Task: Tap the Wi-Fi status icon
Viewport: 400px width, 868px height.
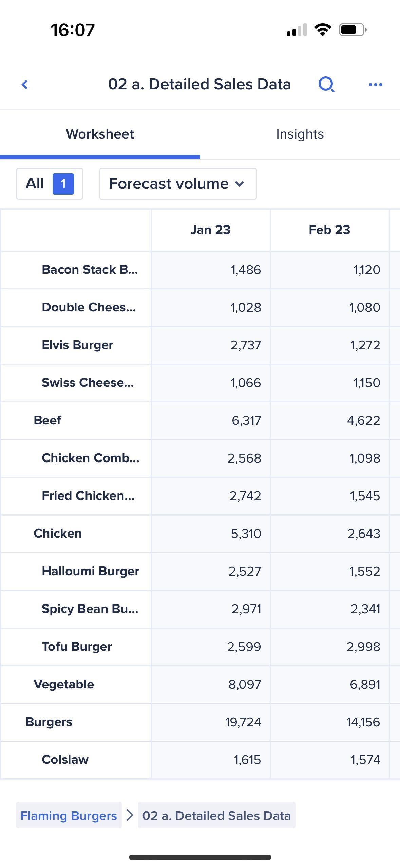Action: [x=323, y=30]
